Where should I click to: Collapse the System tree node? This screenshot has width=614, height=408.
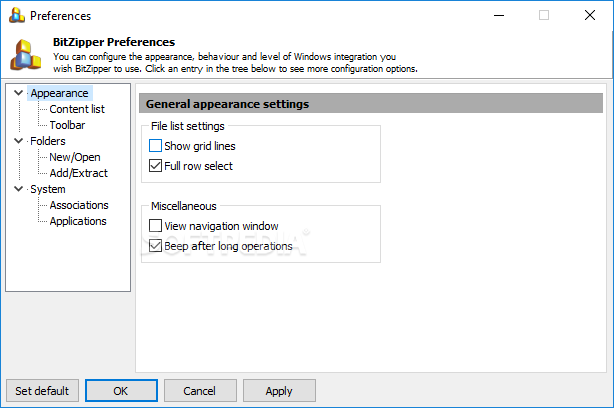pos(18,189)
